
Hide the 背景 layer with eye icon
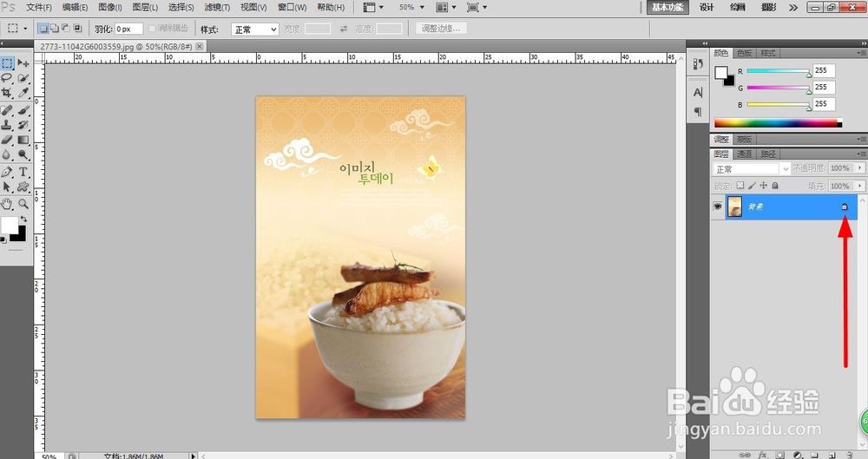(x=718, y=207)
